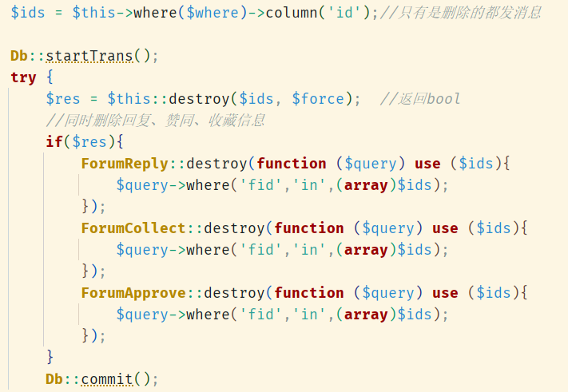Click the ForumReply class name

125,164
